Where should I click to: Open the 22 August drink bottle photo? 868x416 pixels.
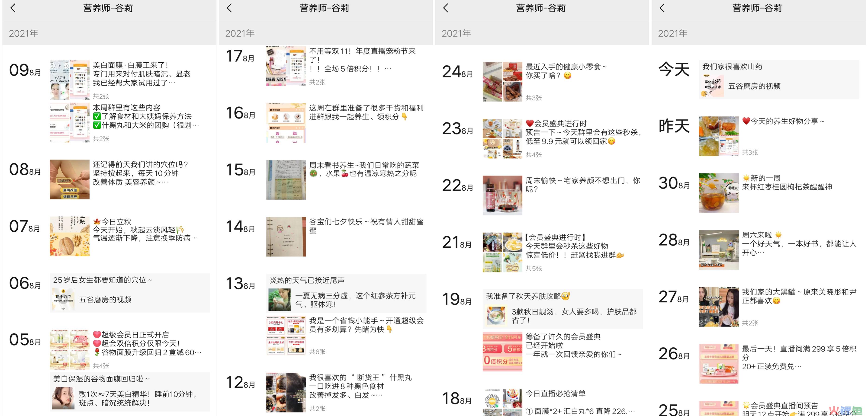[x=502, y=195]
